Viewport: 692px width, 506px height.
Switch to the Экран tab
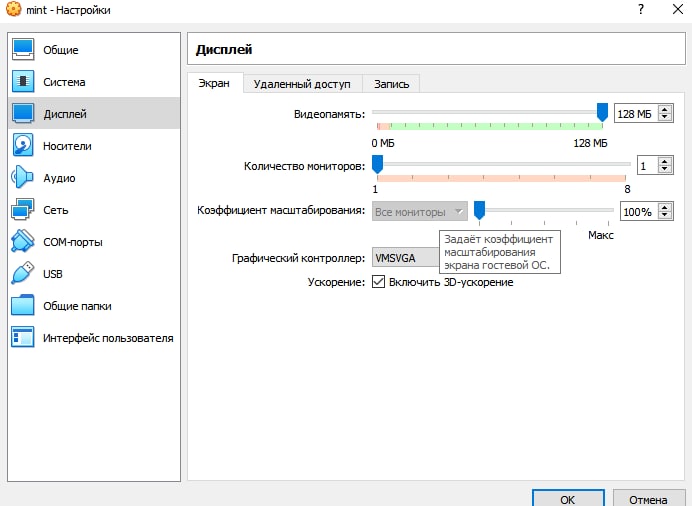point(214,83)
